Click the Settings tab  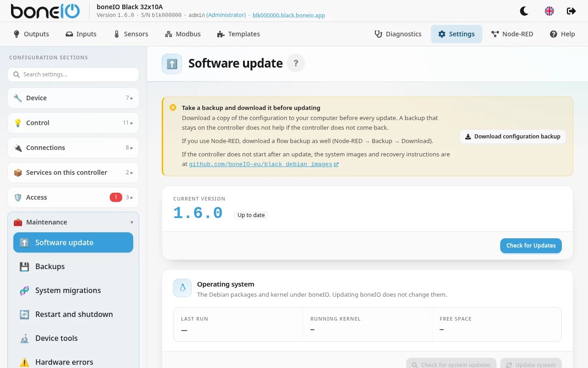point(457,34)
